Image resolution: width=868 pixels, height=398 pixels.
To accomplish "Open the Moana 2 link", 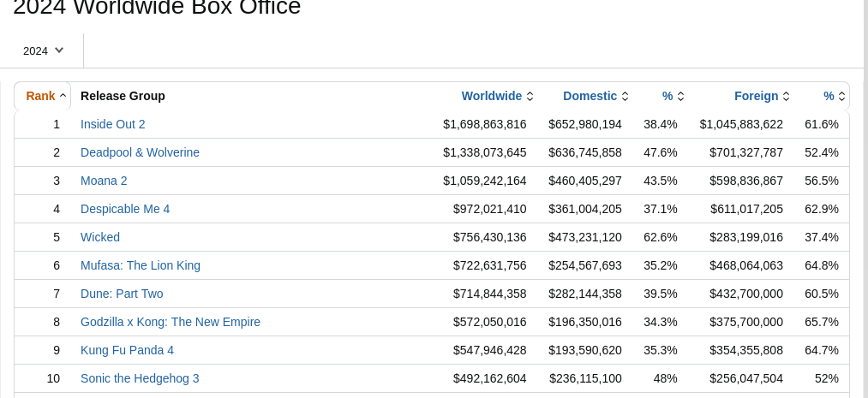I will click(x=104, y=181).
